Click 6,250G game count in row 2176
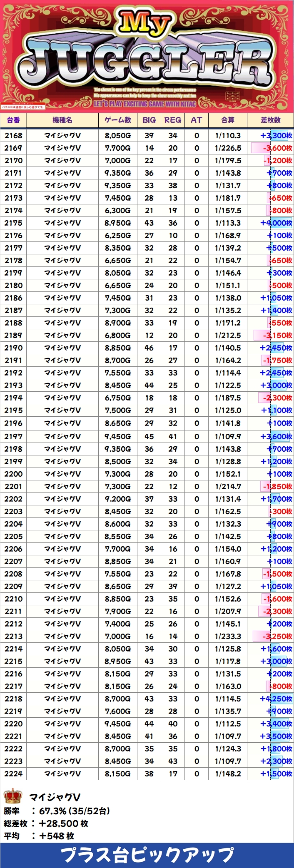The image size is (294, 868). click(118, 235)
